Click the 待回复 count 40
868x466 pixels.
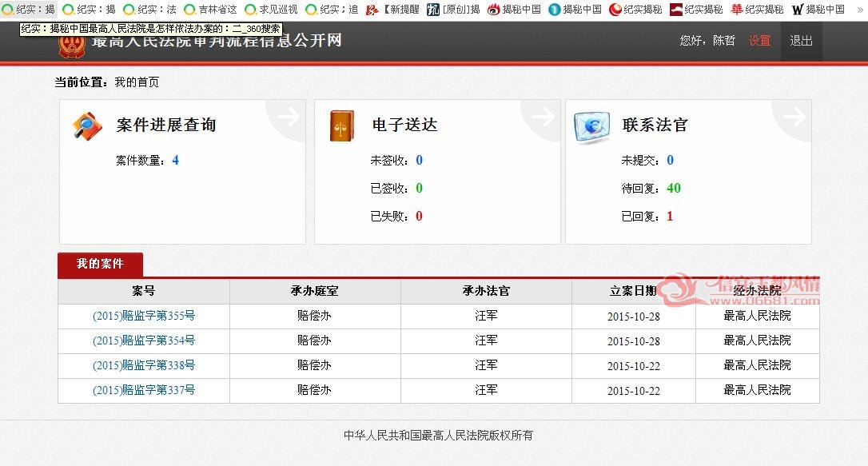674,188
